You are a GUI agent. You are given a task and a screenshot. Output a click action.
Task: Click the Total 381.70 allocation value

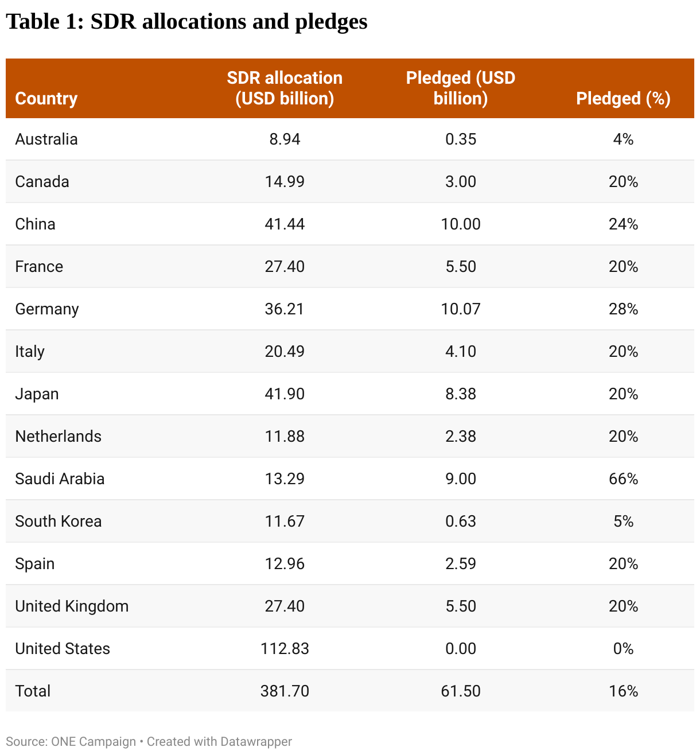coord(285,691)
